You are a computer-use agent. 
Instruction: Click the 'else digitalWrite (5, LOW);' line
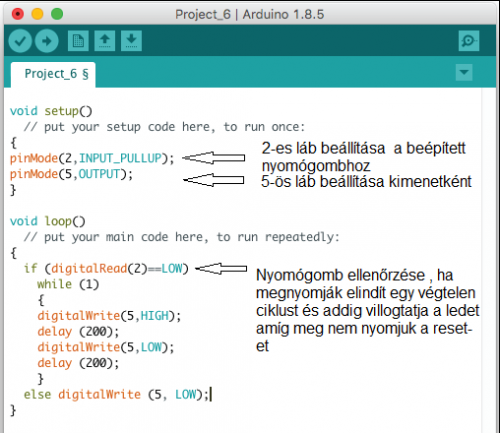tap(116, 395)
